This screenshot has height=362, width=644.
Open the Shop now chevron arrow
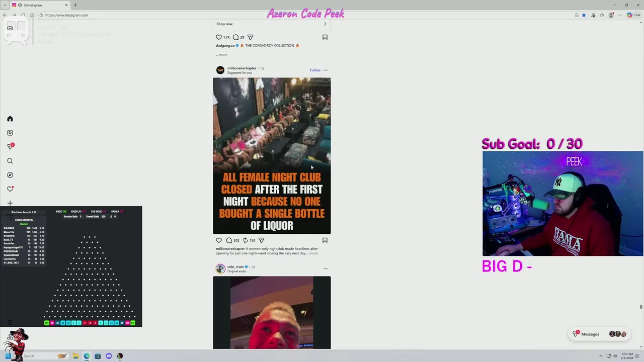click(325, 24)
